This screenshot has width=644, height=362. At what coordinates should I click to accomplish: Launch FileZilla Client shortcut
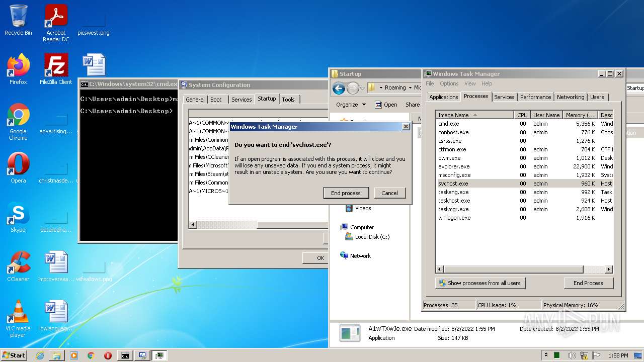click(56, 69)
